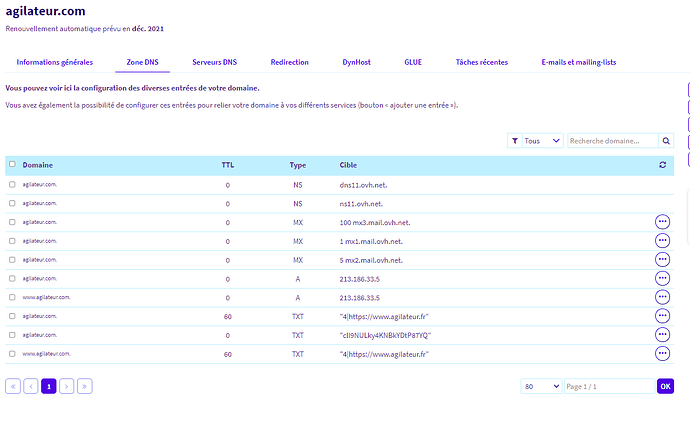Select page 1 pagination button
Viewport: 690px width, 439px height.
tap(49, 386)
